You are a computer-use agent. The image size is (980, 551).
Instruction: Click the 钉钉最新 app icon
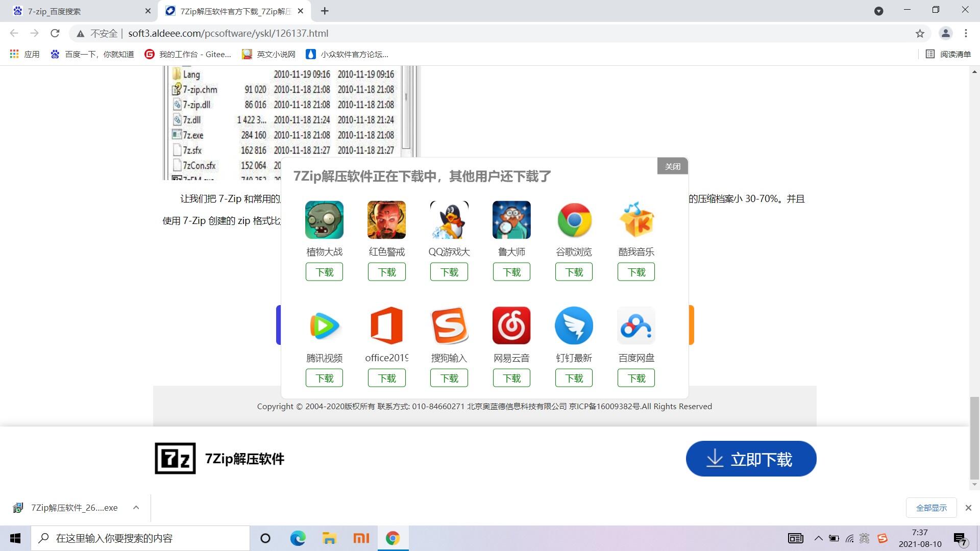(x=574, y=325)
